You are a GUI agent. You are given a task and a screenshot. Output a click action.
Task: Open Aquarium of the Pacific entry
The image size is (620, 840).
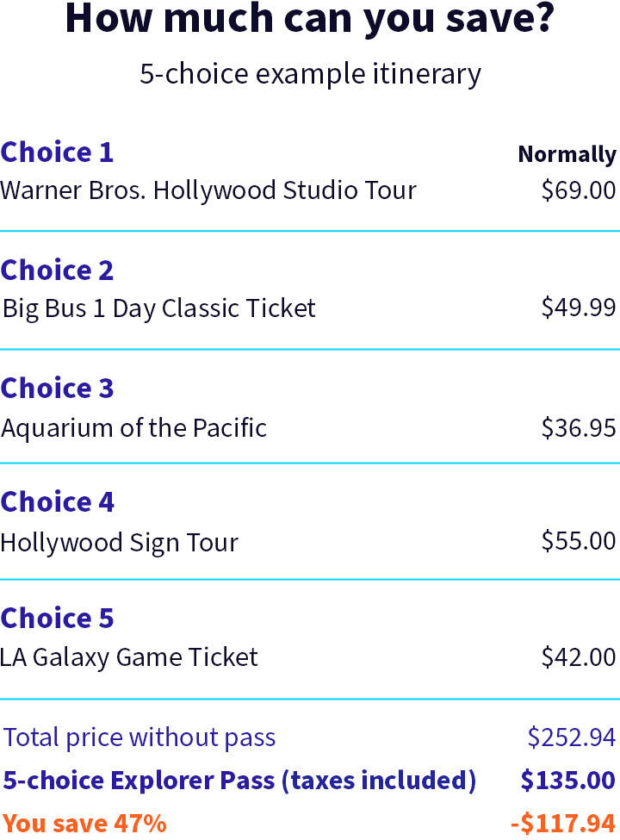tap(133, 428)
